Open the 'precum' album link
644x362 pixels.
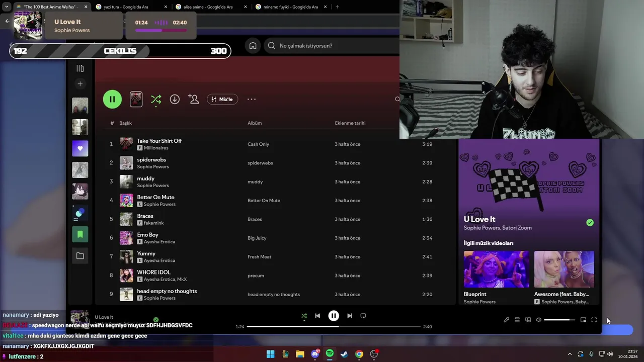coord(256,276)
